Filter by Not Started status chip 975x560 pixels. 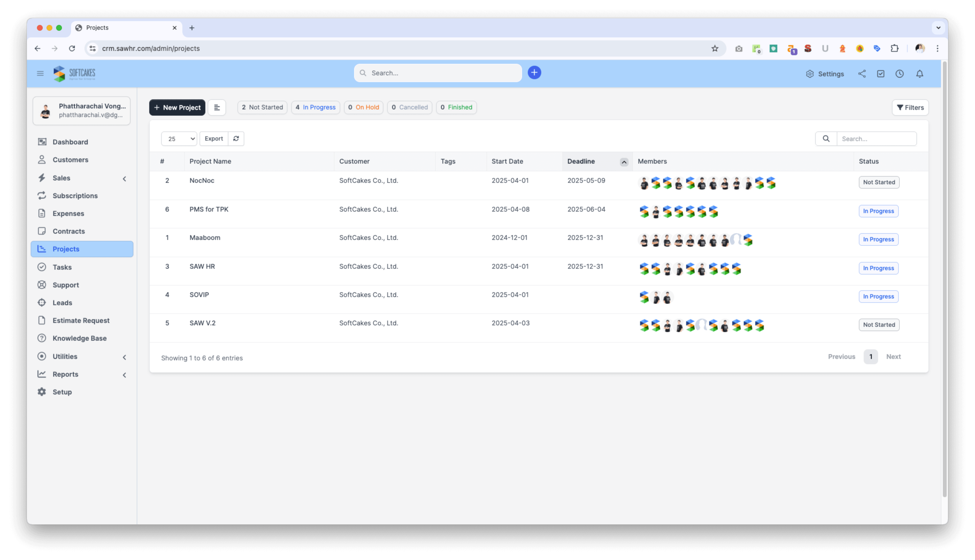[x=262, y=107]
